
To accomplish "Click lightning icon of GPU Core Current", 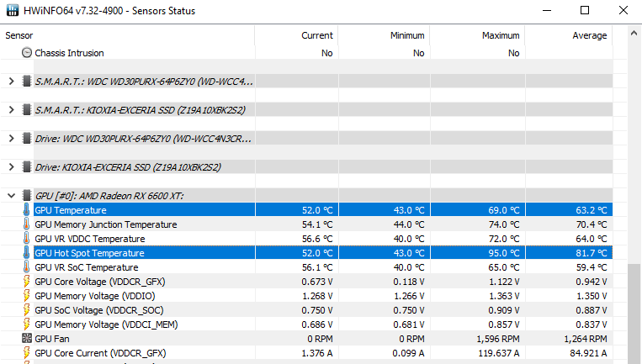I will (x=27, y=353).
